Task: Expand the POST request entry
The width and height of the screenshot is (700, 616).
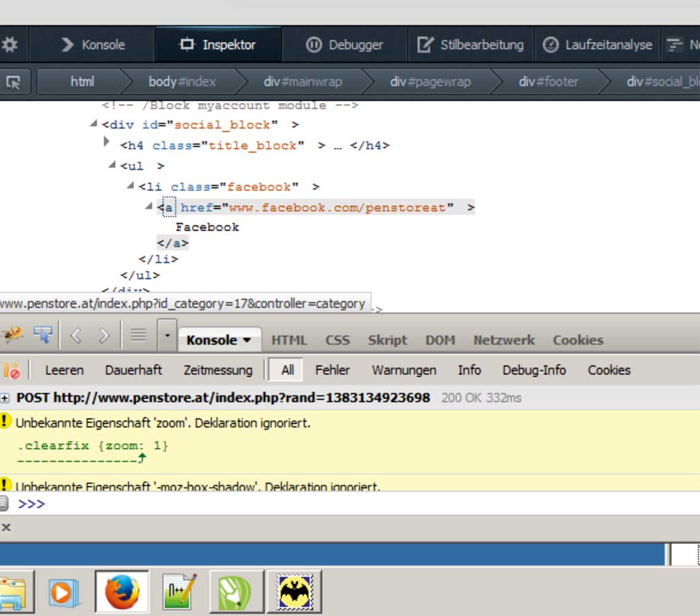Action: 5,398
